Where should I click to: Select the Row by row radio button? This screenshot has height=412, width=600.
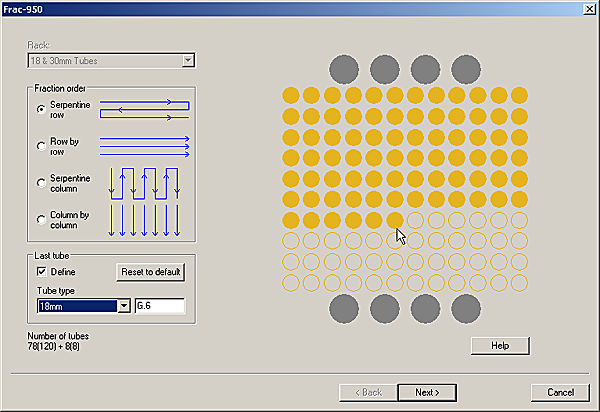click(x=41, y=146)
